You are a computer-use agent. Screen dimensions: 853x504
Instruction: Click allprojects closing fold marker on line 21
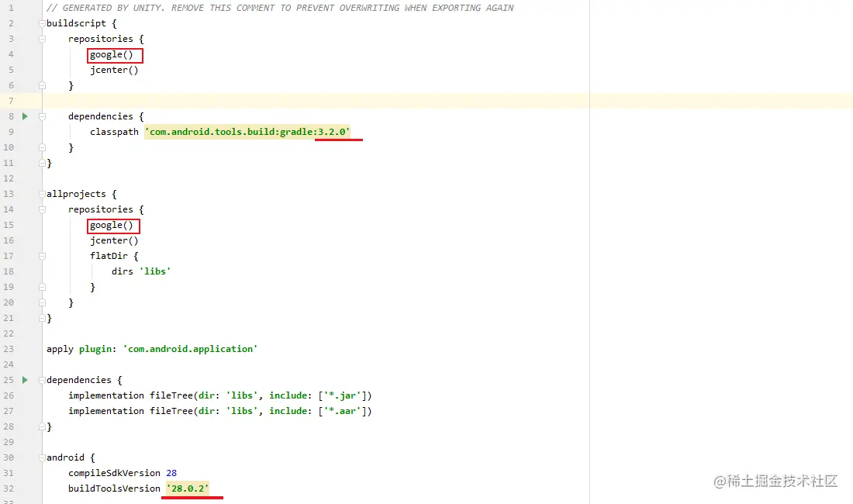tap(42, 318)
